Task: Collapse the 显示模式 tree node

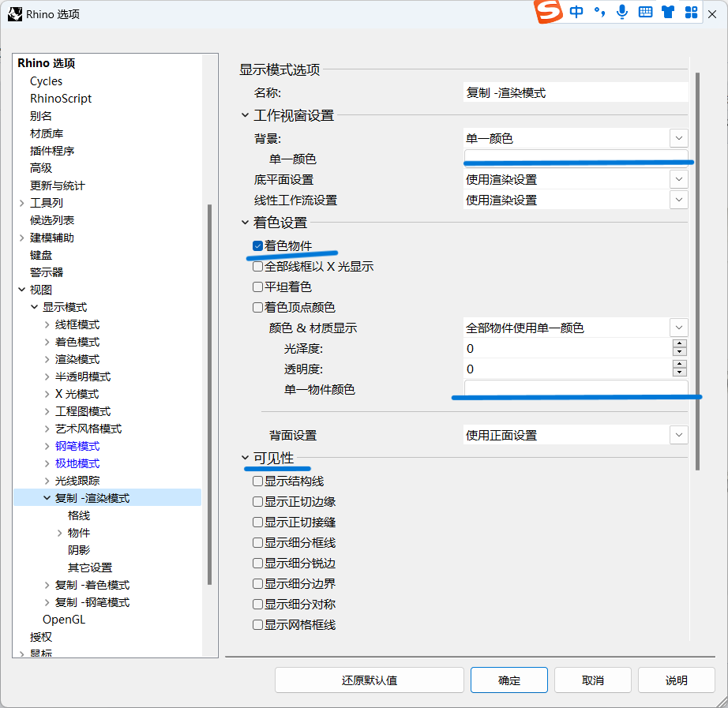Action: coord(35,307)
